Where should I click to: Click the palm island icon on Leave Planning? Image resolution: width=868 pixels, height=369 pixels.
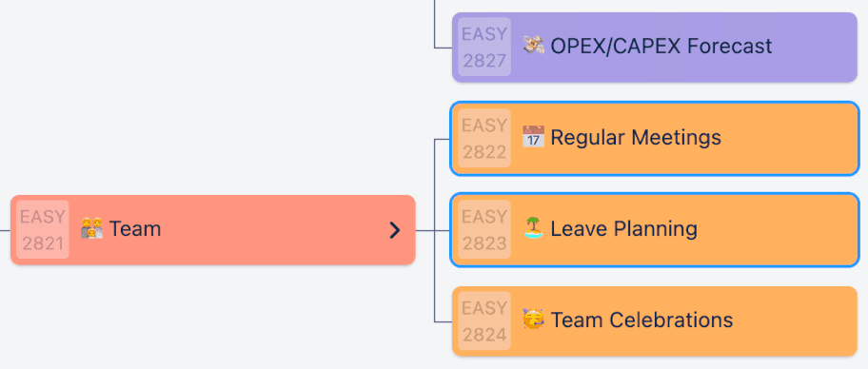tap(534, 228)
